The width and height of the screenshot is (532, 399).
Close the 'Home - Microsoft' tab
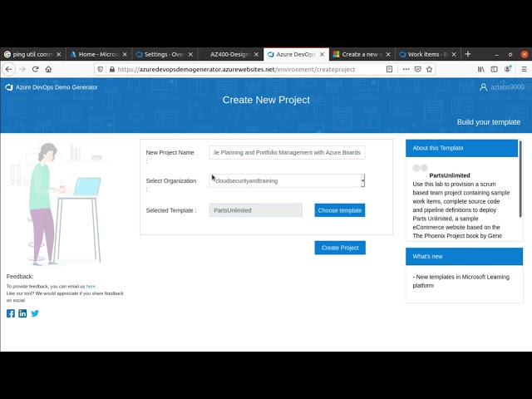pyautogui.click(x=125, y=54)
